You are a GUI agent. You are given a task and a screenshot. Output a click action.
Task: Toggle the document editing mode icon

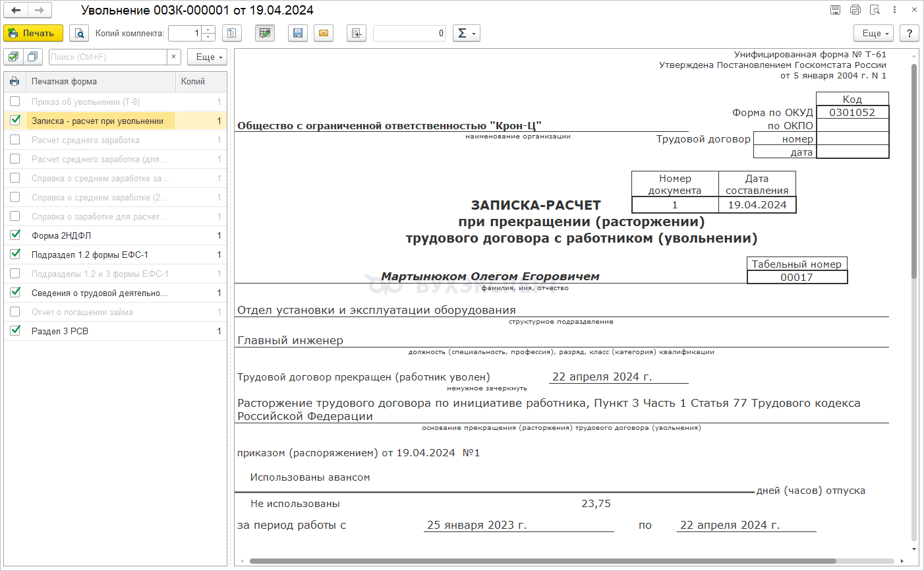click(x=265, y=33)
